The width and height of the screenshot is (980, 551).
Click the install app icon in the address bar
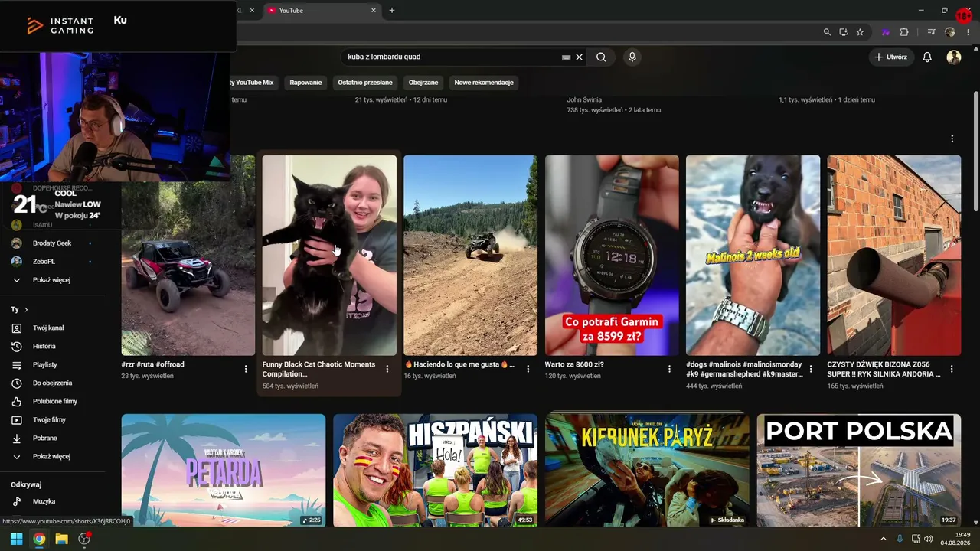844,32
